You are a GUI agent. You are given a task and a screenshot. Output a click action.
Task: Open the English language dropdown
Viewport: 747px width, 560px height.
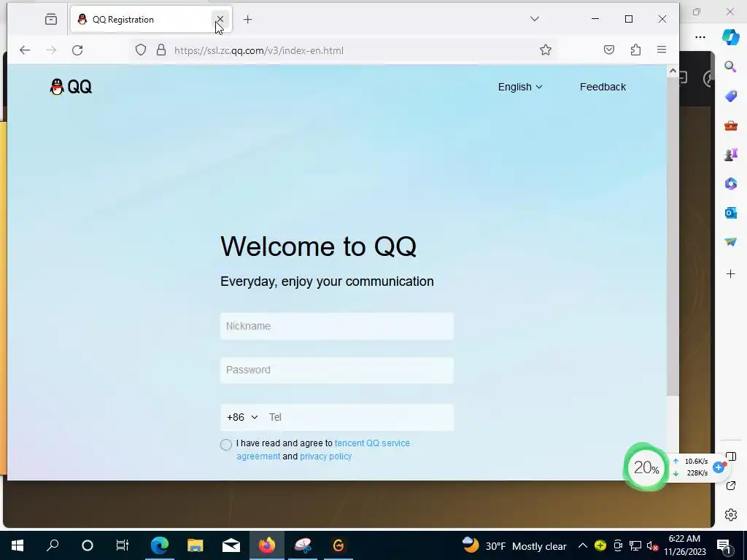(x=519, y=87)
